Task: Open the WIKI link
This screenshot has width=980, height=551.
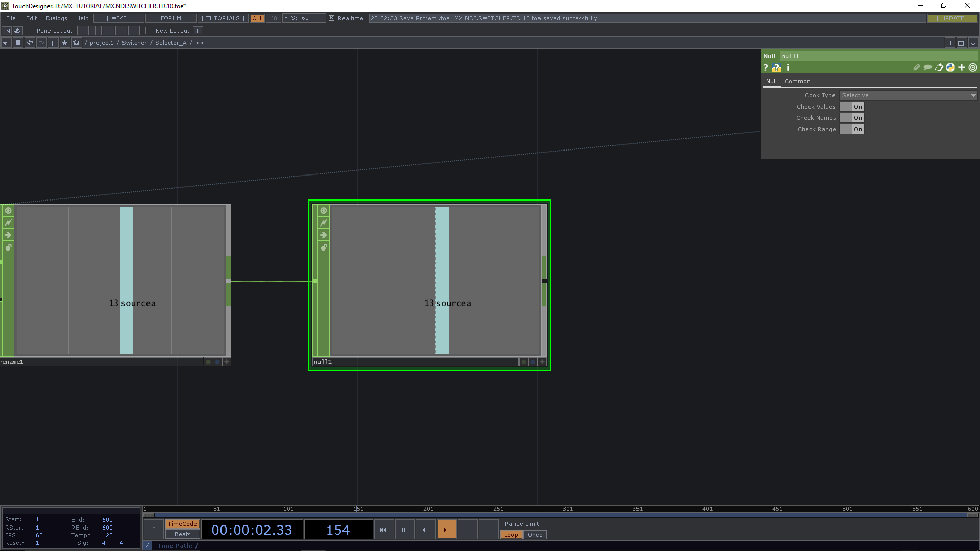Action: [x=118, y=18]
